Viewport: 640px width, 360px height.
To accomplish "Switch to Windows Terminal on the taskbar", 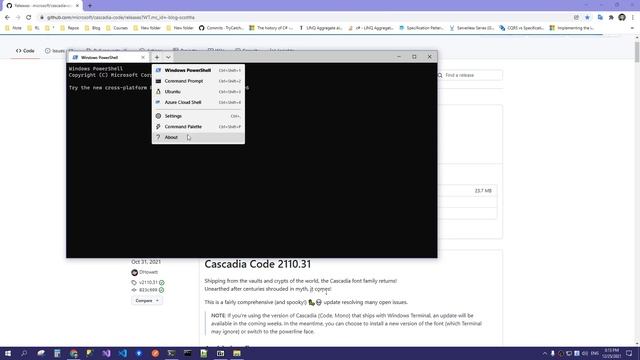I will point(171,353).
